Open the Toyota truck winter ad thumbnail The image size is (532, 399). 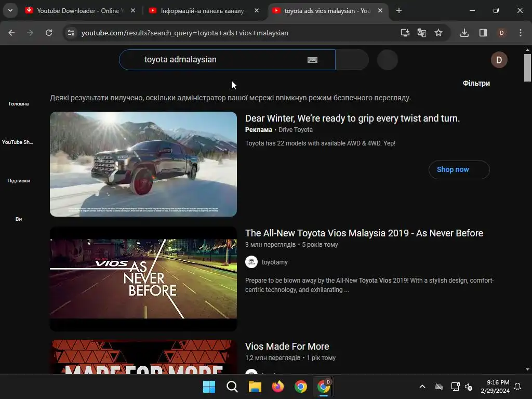pyautogui.click(x=143, y=164)
